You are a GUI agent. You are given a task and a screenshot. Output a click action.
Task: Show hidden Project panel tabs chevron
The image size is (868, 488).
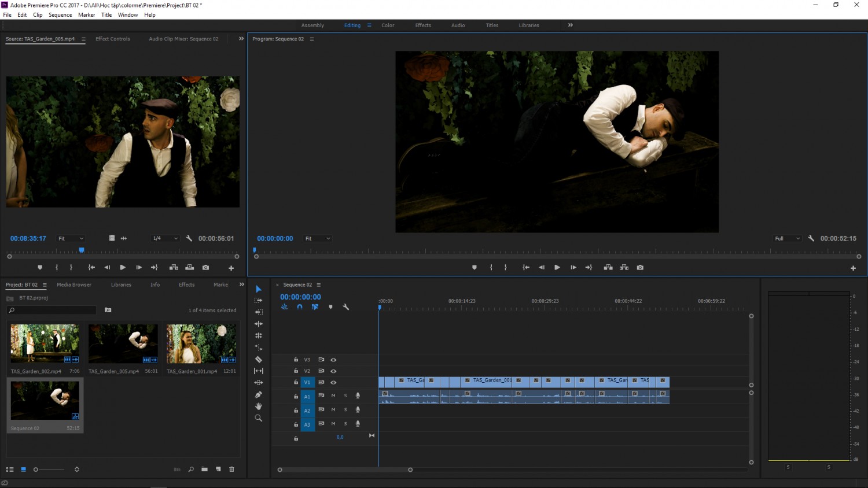242,284
